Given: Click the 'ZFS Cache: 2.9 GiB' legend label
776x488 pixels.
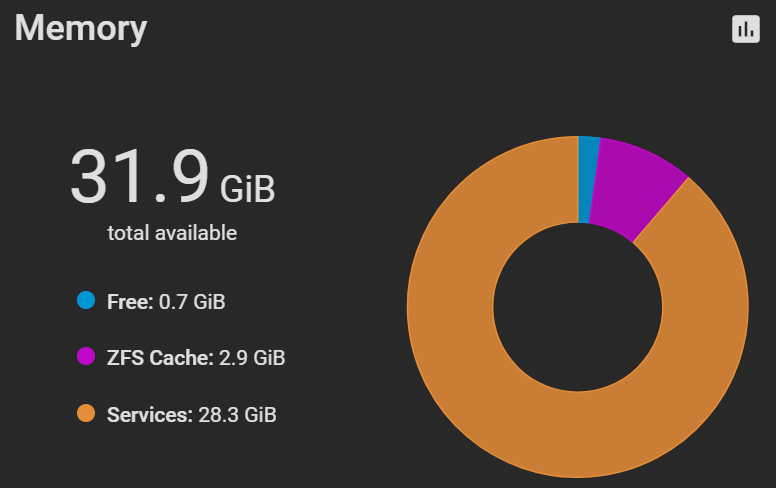Looking at the screenshot, I should point(196,357).
